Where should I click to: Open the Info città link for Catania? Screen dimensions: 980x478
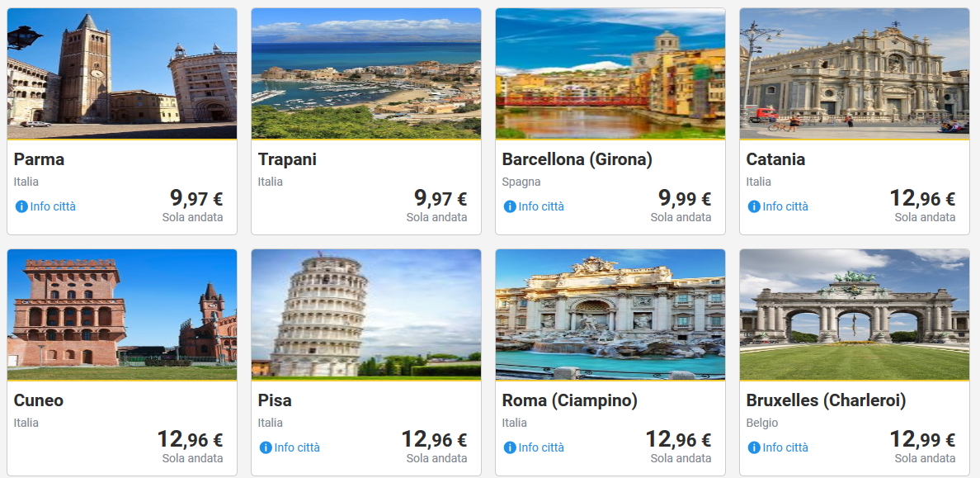point(785,206)
